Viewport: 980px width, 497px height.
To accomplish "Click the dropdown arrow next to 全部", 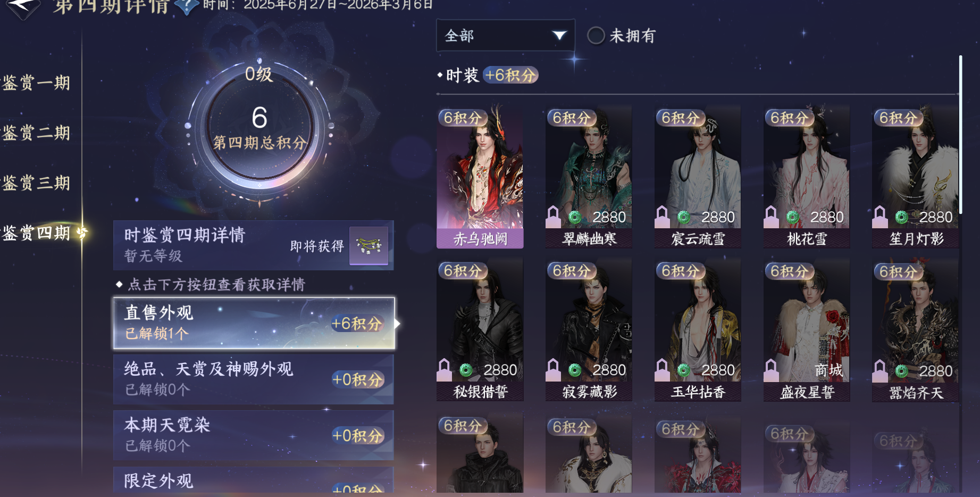I will click(559, 36).
